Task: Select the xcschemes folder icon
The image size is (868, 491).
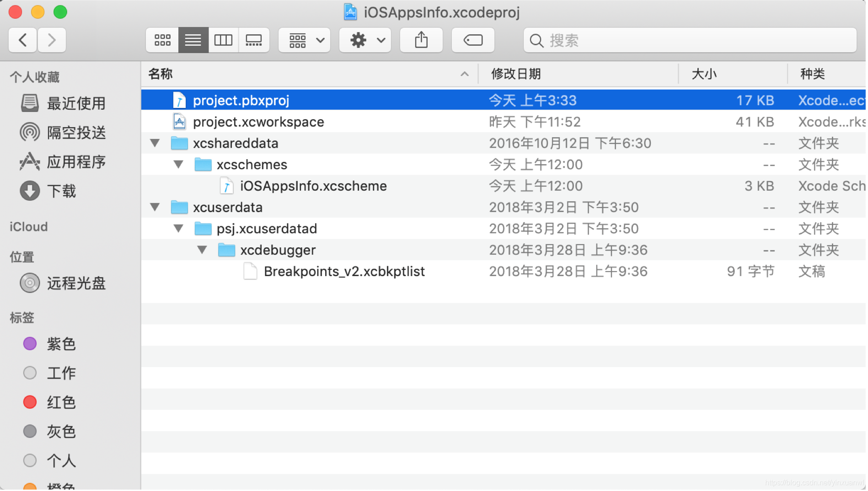Action: tap(203, 165)
